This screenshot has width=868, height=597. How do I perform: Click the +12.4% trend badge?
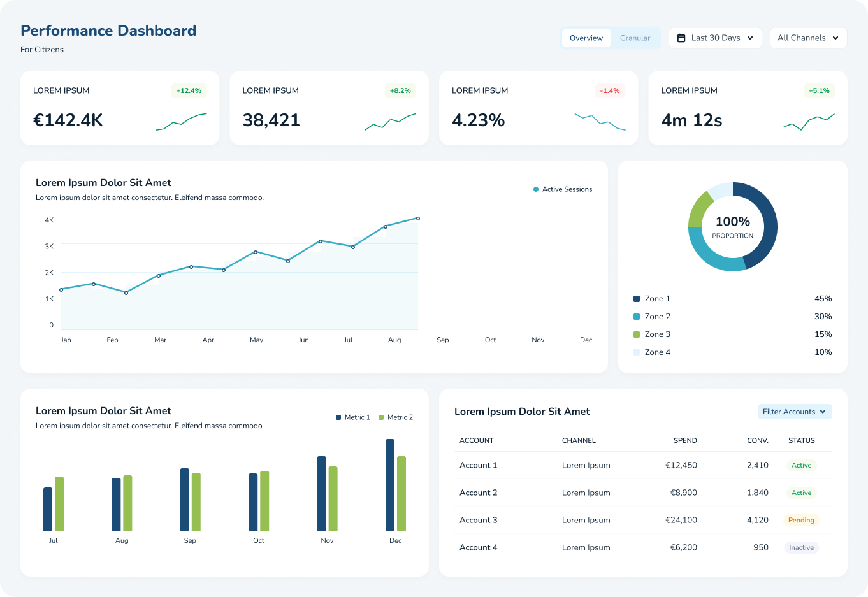[x=189, y=90]
